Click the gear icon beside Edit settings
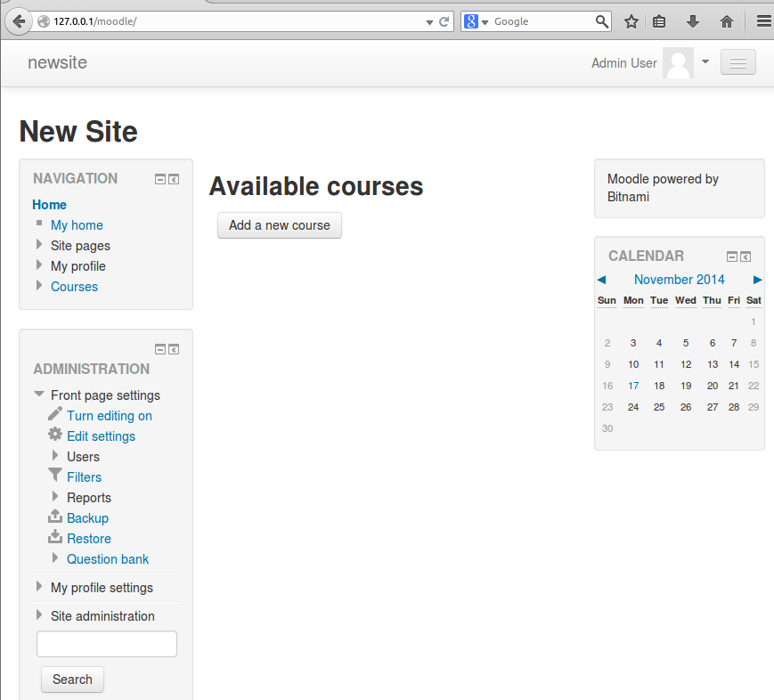 click(x=55, y=435)
